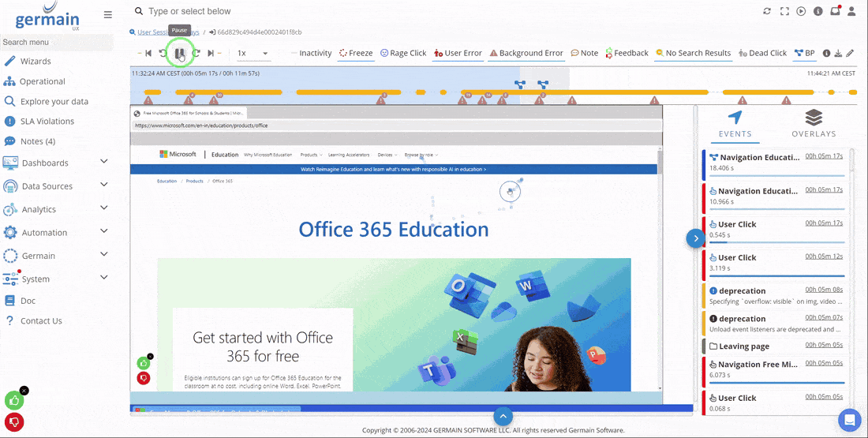Open the 1x playback speed dropdown
The width and height of the screenshot is (868, 438).
pyautogui.click(x=253, y=53)
